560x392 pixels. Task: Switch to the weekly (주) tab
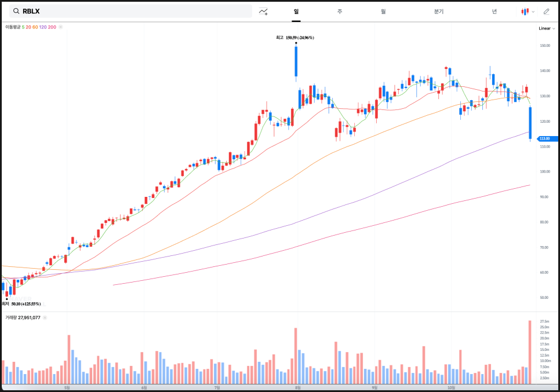340,11
